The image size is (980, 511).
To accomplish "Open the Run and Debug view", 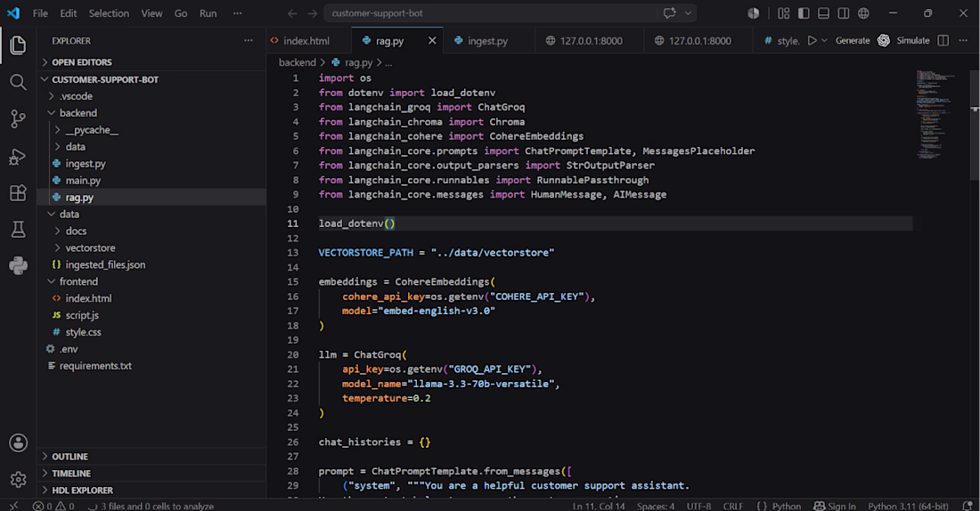I will 18,156.
